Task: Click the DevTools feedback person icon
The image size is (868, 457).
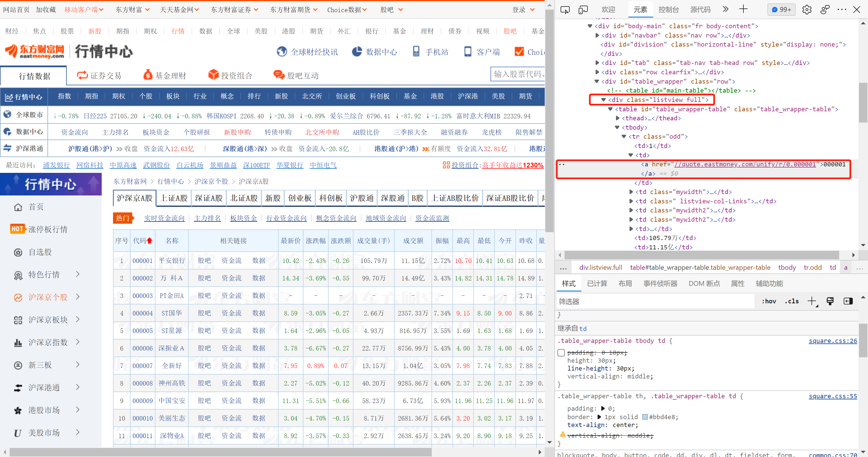Action: [x=824, y=9]
